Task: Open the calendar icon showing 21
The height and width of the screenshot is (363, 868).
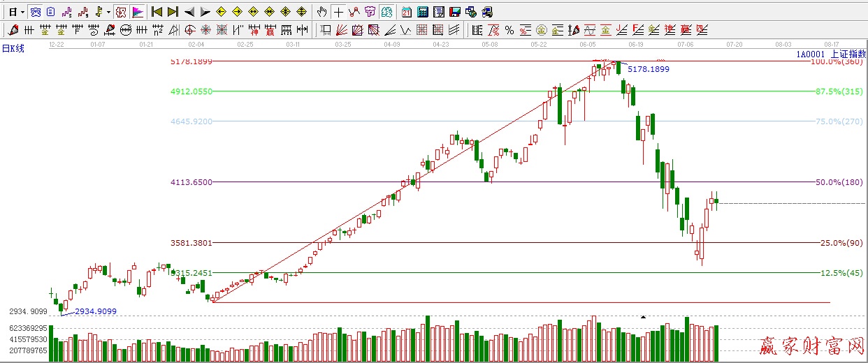Action: pyautogui.click(x=407, y=12)
